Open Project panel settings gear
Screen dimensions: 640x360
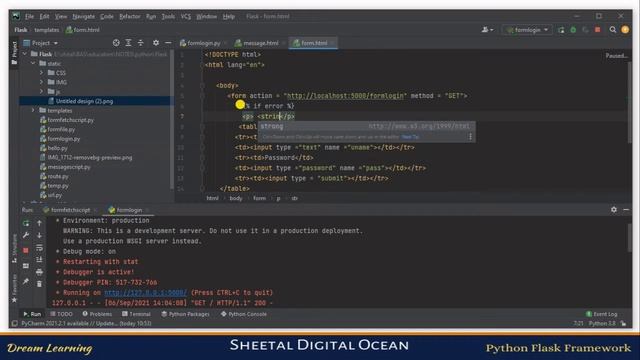(x=156, y=42)
